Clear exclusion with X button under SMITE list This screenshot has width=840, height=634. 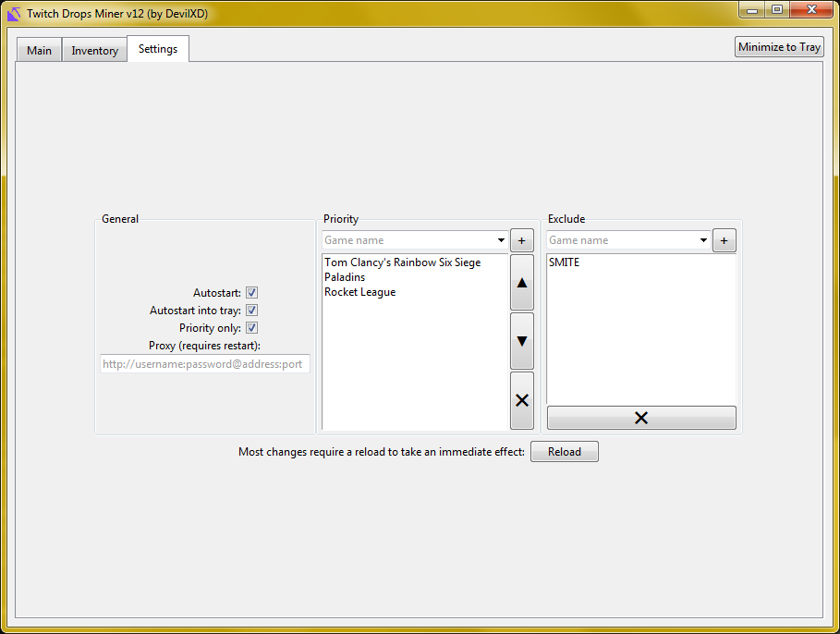point(641,417)
